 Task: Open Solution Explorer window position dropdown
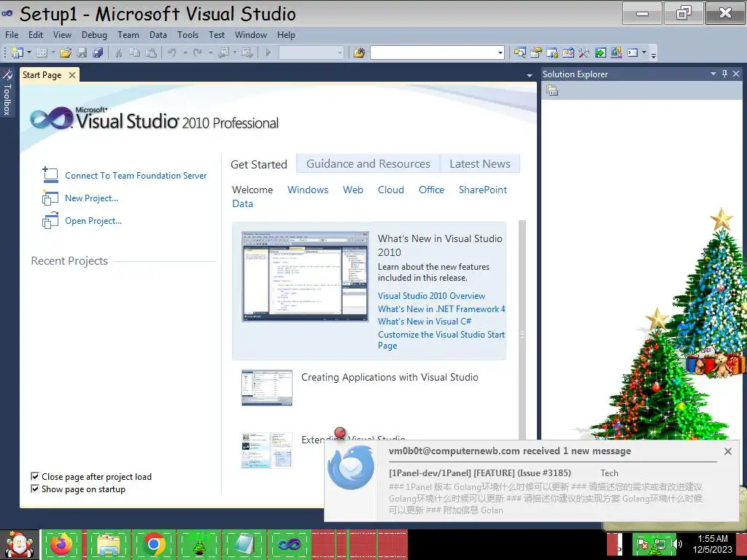[x=713, y=74]
